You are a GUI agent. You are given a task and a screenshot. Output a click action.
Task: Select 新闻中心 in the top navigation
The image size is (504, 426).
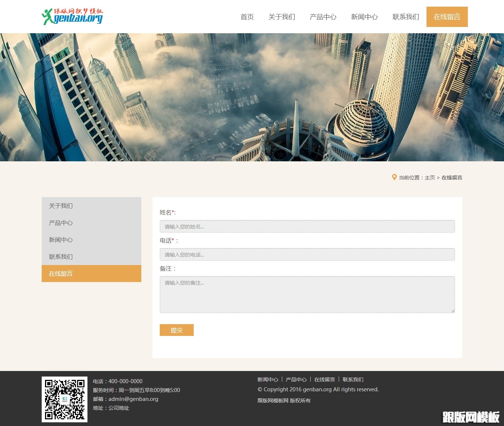[x=365, y=17]
